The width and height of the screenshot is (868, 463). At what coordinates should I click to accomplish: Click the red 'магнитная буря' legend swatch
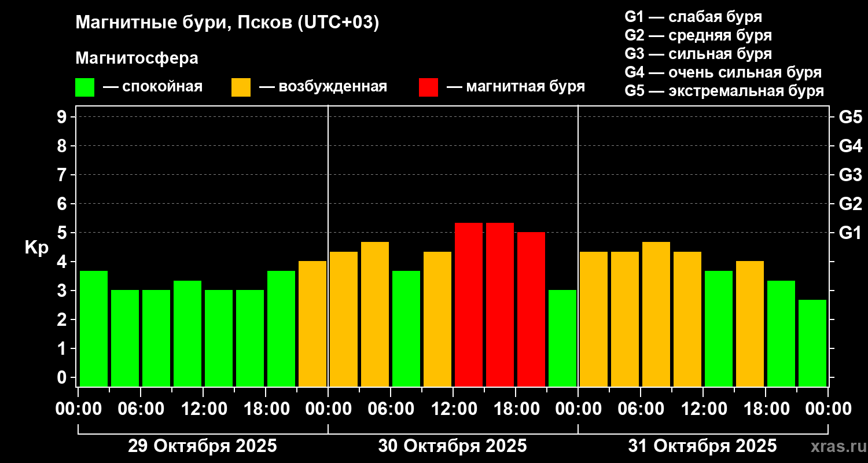(x=428, y=87)
